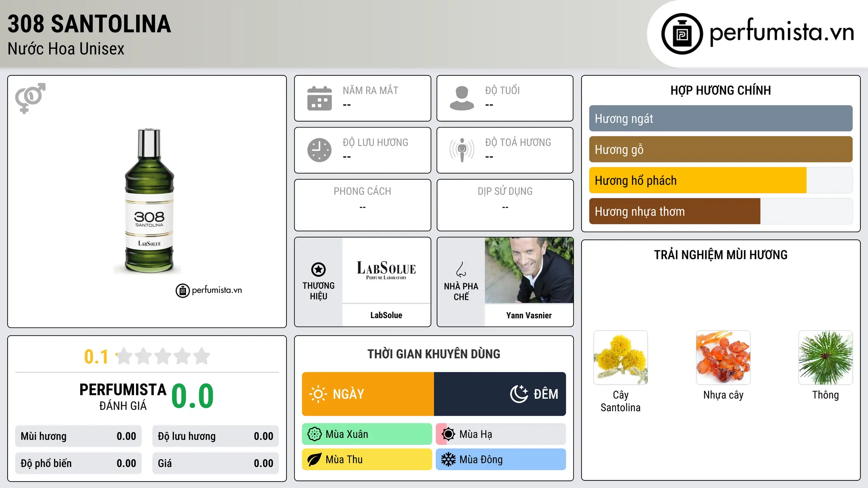This screenshot has width=868, height=488.
Task: Click the sun icon for Mùa Hạ
Action: pyautogui.click(x=448, y=434)
